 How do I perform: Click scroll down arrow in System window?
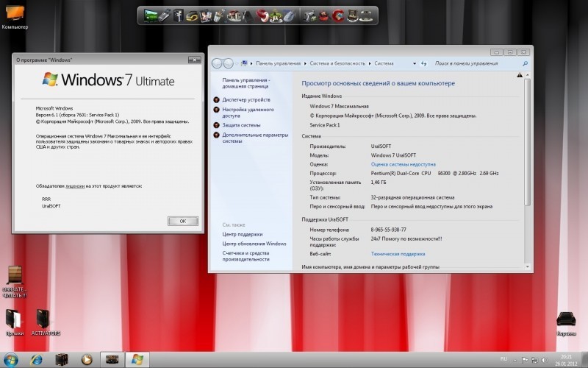(527, 266)
